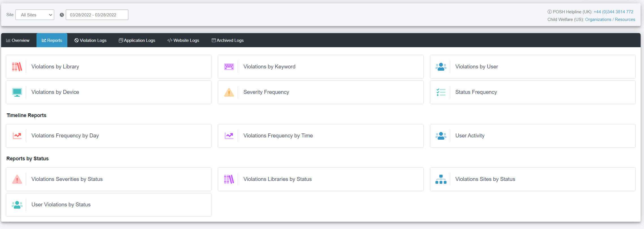Click the POSH Helpline phone number link
Viewport: 644px width, 229px height.
(613, 12)
